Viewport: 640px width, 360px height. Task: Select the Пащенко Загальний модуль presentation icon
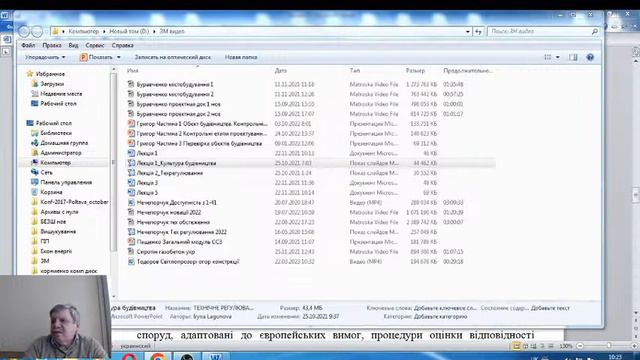(131, 242)
